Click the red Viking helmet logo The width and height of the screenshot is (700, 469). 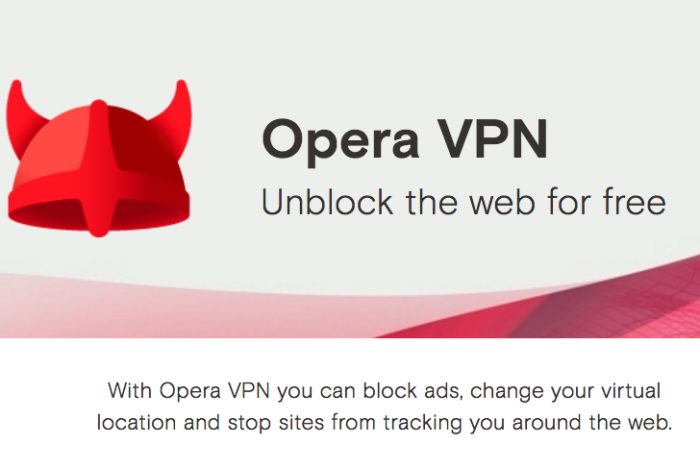pyautogui.click(x=99, y=158)
